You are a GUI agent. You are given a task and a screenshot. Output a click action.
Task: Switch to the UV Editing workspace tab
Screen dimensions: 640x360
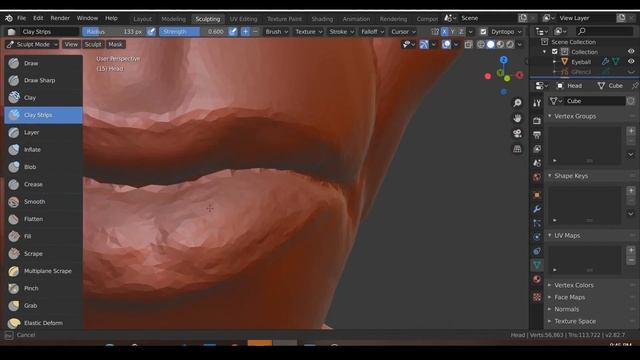[243, 19]
